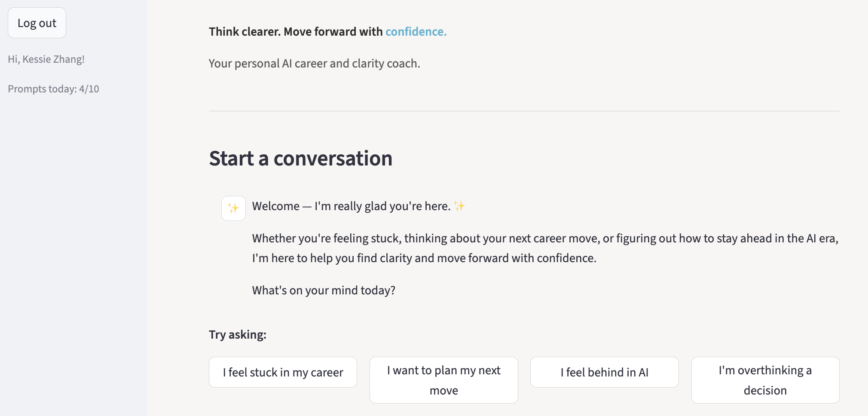This screenshot has width=868, height=416.
Task: Click the "Prompts today: 4/10" counter
Action: click(x=53, y=89)
